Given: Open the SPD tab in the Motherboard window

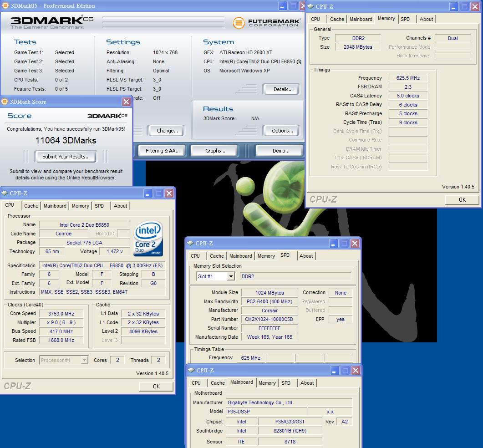Looking at the screenshot, I should pyautogui.click(x=286, y=383).
